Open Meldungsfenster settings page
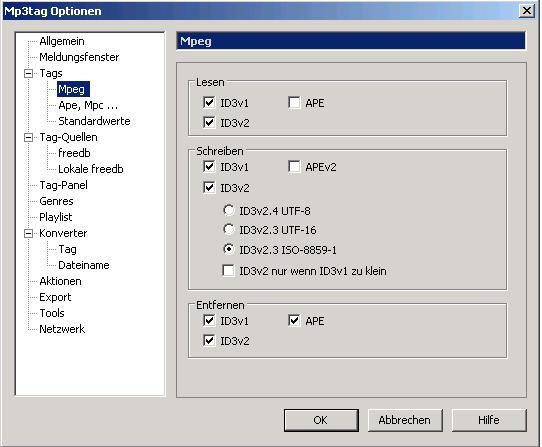 [79, 57]
